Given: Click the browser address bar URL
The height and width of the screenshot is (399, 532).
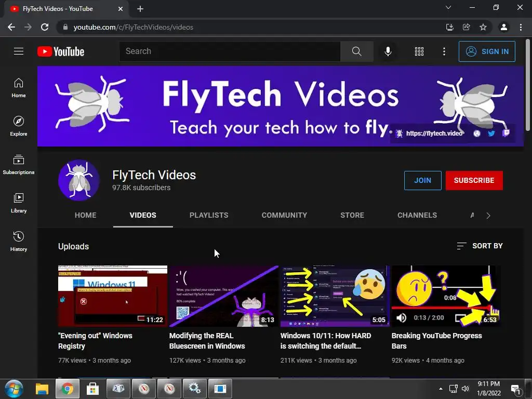Looking at the screenshot, I should pyautogui.click(x=134, y=27).
